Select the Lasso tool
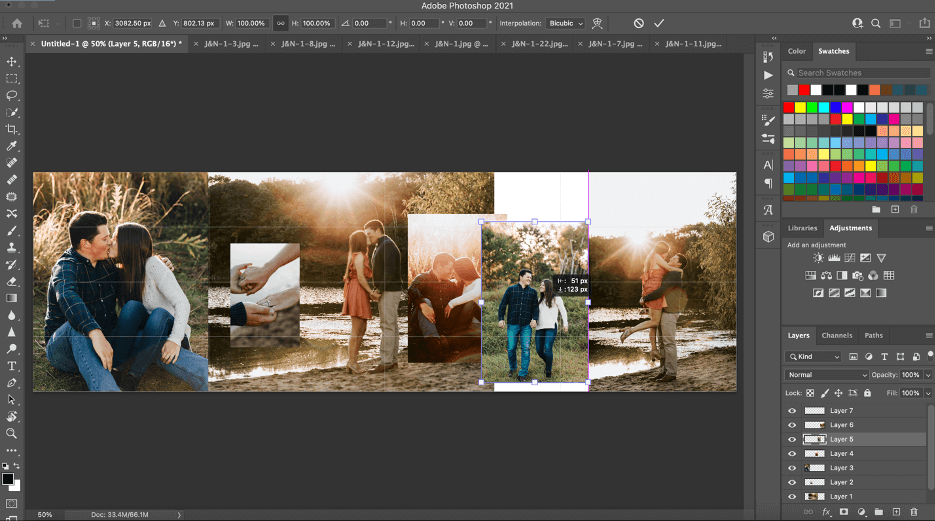This screenshot has width=935, height=521. tap(11, 95)
